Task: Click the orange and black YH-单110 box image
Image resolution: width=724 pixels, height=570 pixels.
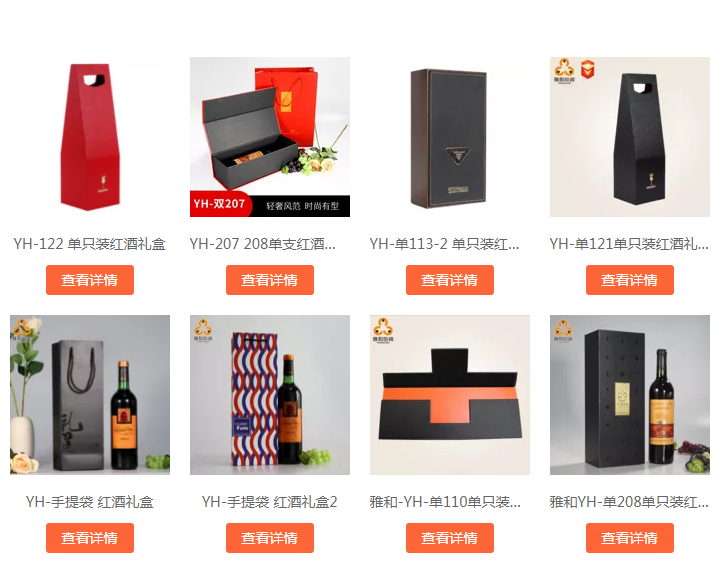Action: click(450, 395)
